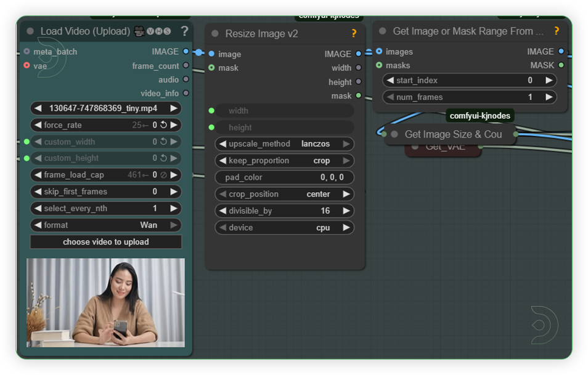Screen dimensions: 588x375
Task: Open the device cpu dropdown
Action: click(x=285, y=227)
